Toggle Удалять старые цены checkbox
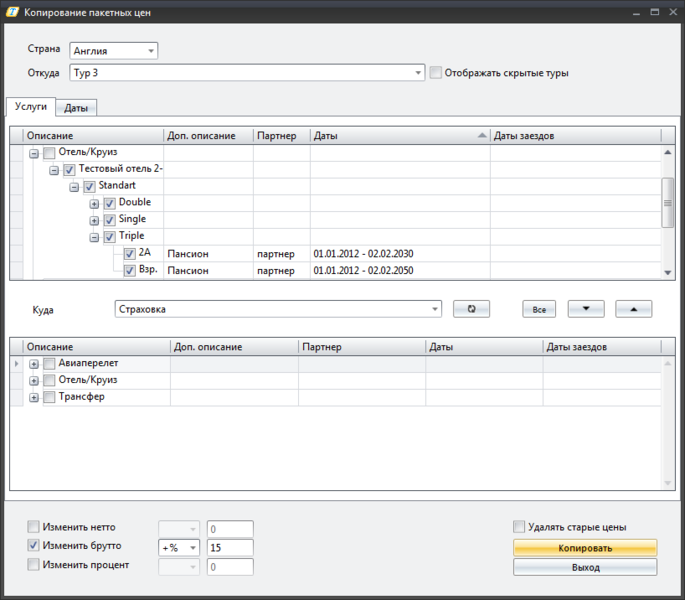This screenshot has width=685, height=600. 519,527
